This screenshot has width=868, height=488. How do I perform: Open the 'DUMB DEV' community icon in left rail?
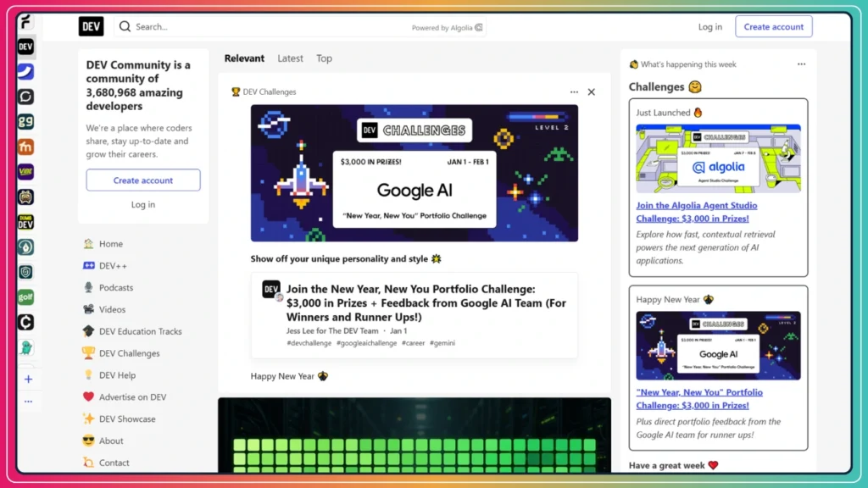(x=26, y=222)
